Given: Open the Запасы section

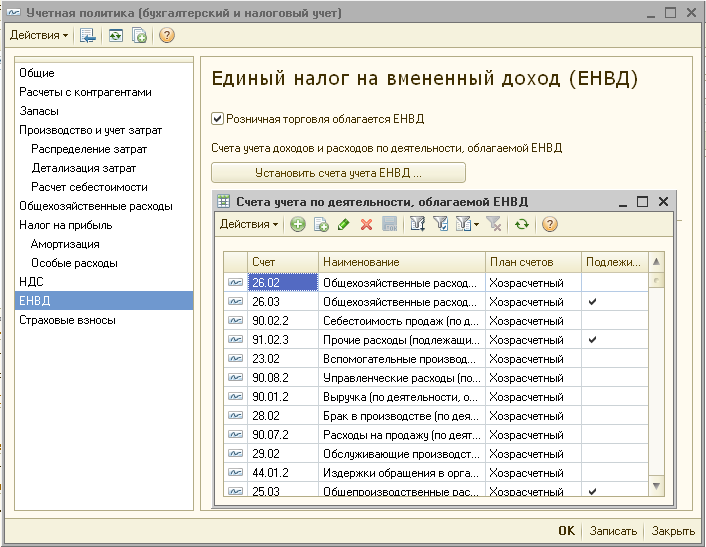Looking at the screenshot, I should [x=39, y=111].
